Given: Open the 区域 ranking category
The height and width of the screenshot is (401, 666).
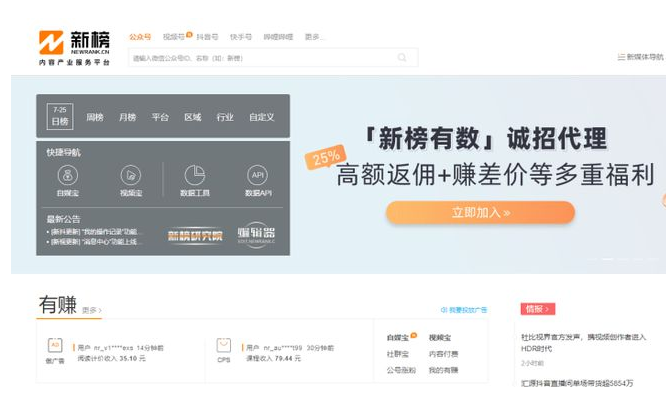Looking at the screenshot, I should tap(192, 117).
